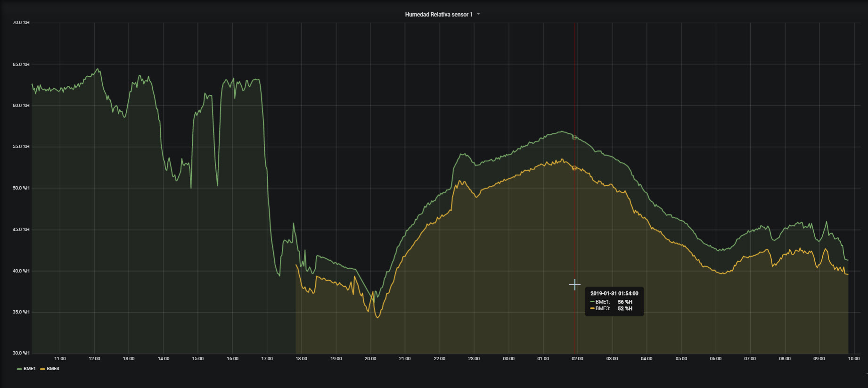Click the yellow hover marker on BME3 line
The image size is (868, 388).
point(574,168)
